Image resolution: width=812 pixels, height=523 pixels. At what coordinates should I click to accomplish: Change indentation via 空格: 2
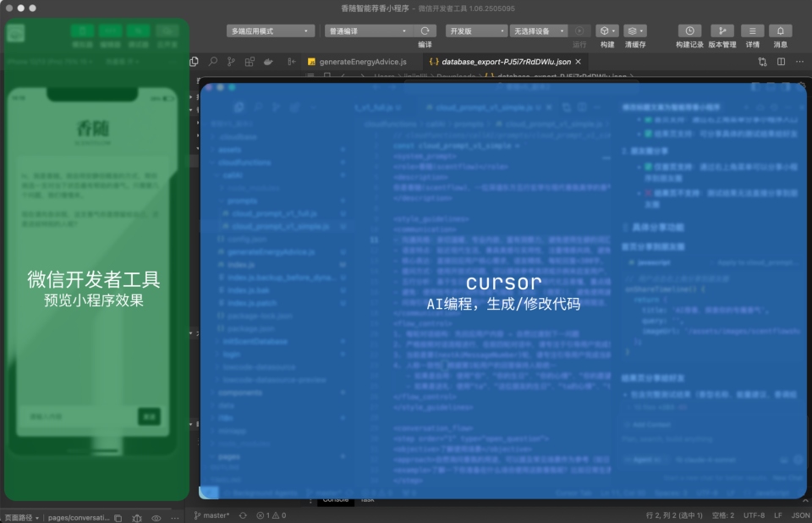coord(723,515)
